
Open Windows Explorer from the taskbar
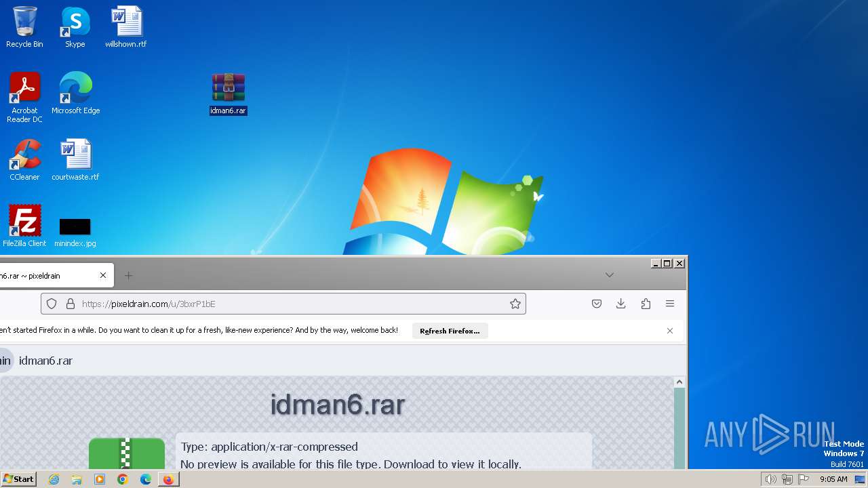point(77,479)
